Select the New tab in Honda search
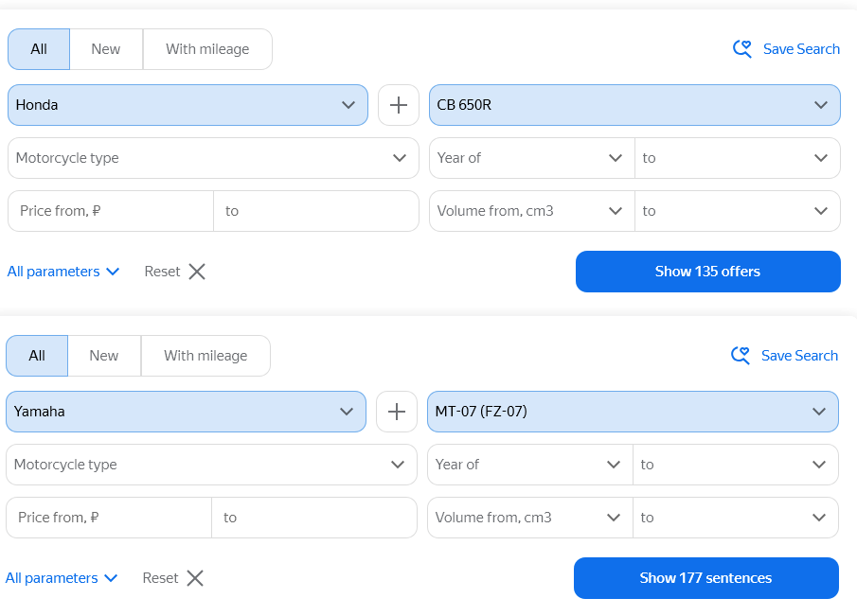 [x=106, y=49]
